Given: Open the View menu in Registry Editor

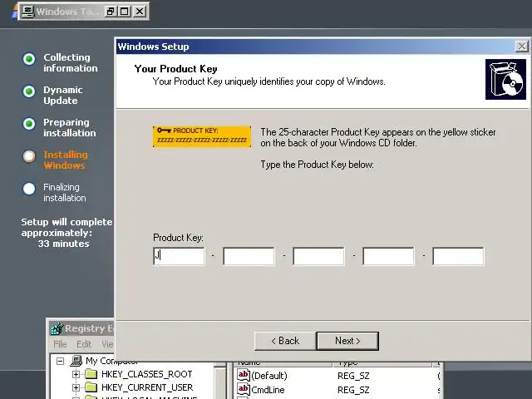Looking at the screenshot, I should [107, 344].
